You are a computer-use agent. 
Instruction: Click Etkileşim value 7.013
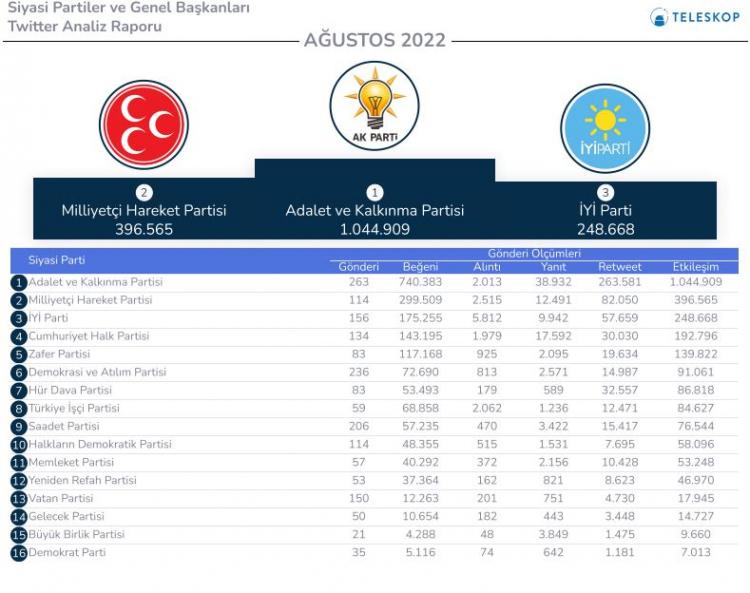point(696,552)
